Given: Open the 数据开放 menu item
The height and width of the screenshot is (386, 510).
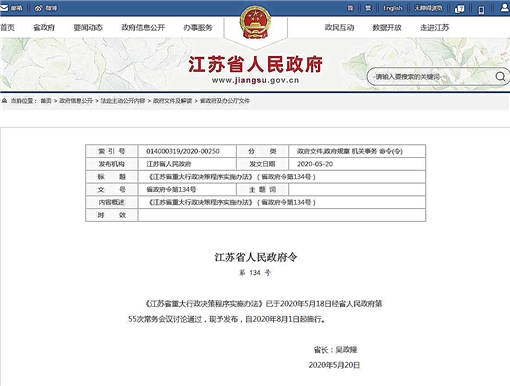Looking at the screenshot, I should click(387, 27).
